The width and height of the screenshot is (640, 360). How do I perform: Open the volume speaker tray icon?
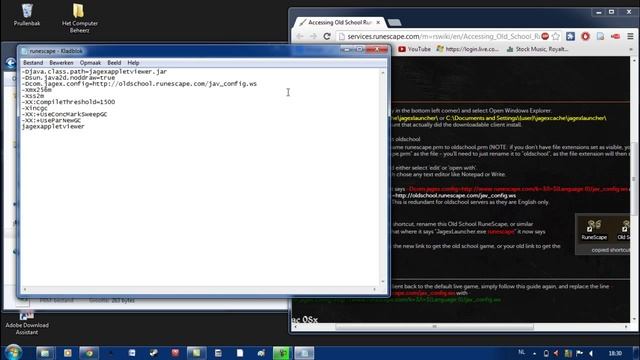click(591, 353)
